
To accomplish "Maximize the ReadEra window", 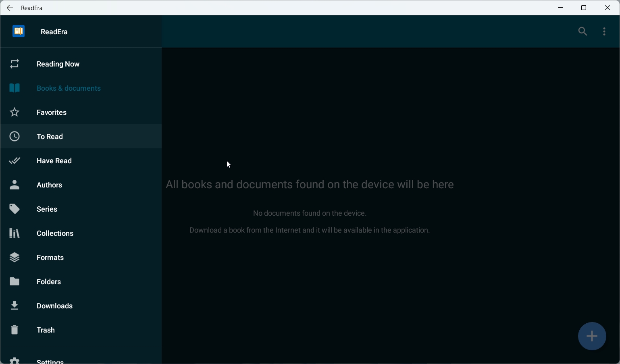I will coord(584,8).
